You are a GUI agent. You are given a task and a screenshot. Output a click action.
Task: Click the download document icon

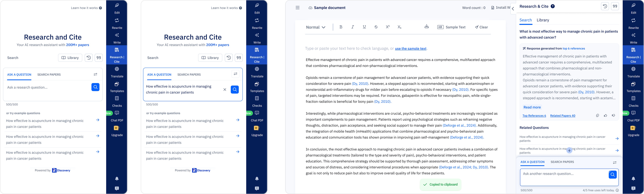tap(426, 26)
